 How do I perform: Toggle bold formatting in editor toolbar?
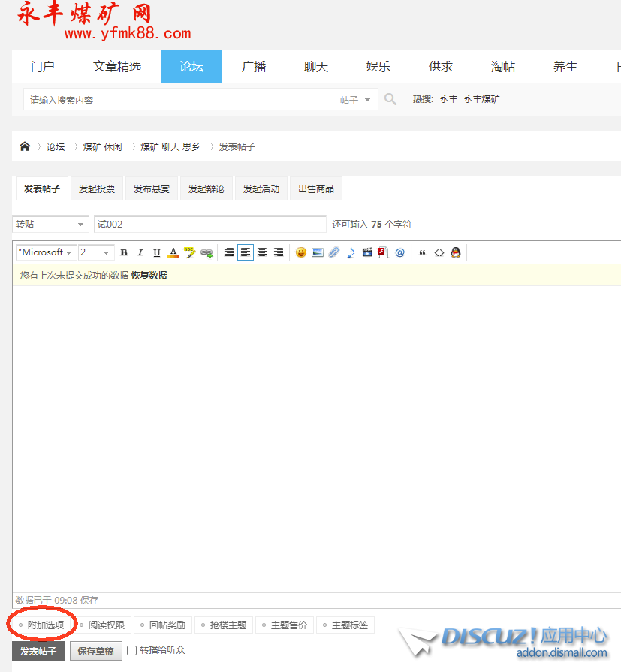pyautogui.click(x=124, y=253)
